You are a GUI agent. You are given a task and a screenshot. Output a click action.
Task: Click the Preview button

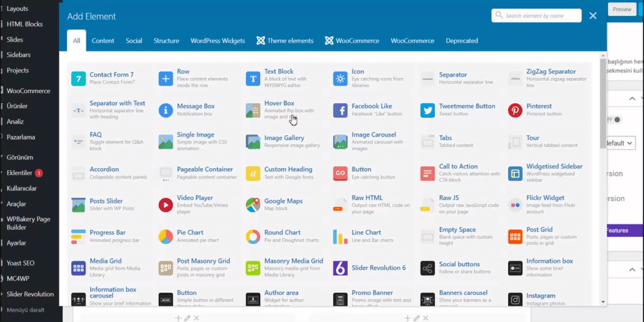pyautogui.click(x=621, y=10)
